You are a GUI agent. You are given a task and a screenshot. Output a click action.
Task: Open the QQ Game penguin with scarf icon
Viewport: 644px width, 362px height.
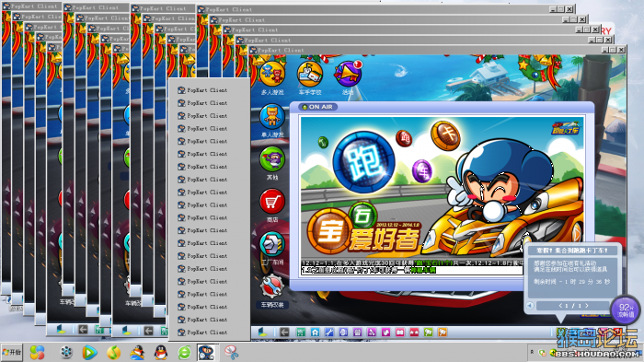(x=137, y=353)
